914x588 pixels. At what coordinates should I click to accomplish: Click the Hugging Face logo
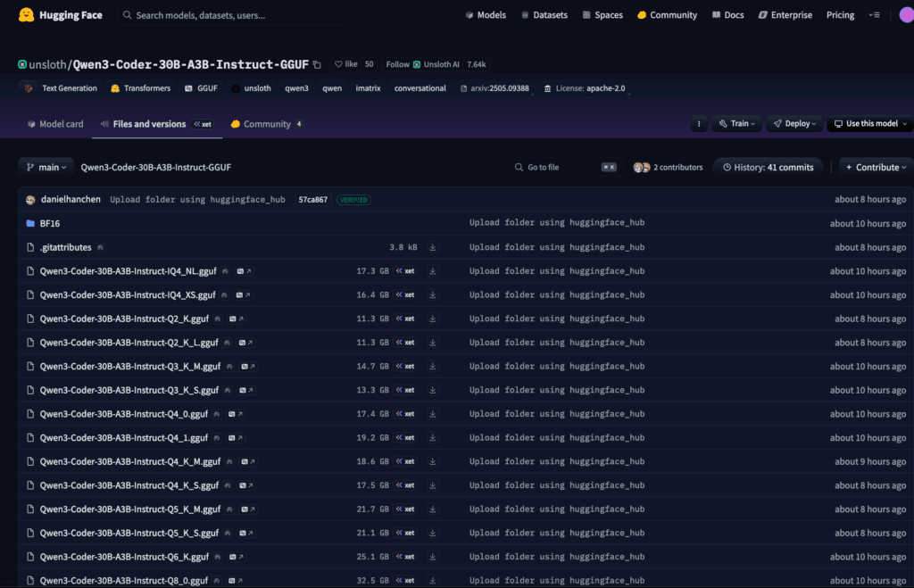coord(60,15)
